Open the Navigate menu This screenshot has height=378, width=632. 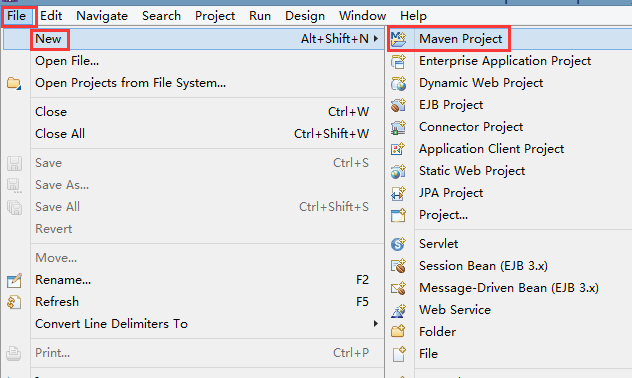coord(102,16)
